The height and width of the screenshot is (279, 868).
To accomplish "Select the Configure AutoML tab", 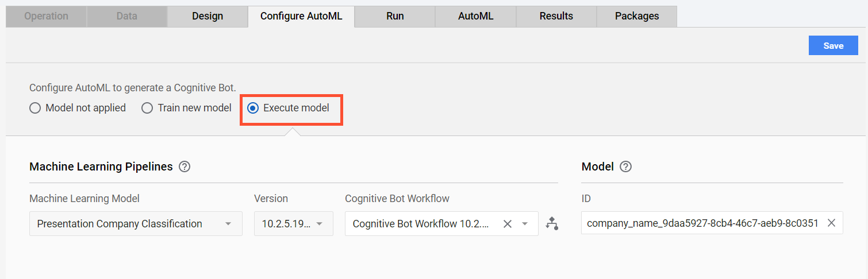I will (301, 16).
